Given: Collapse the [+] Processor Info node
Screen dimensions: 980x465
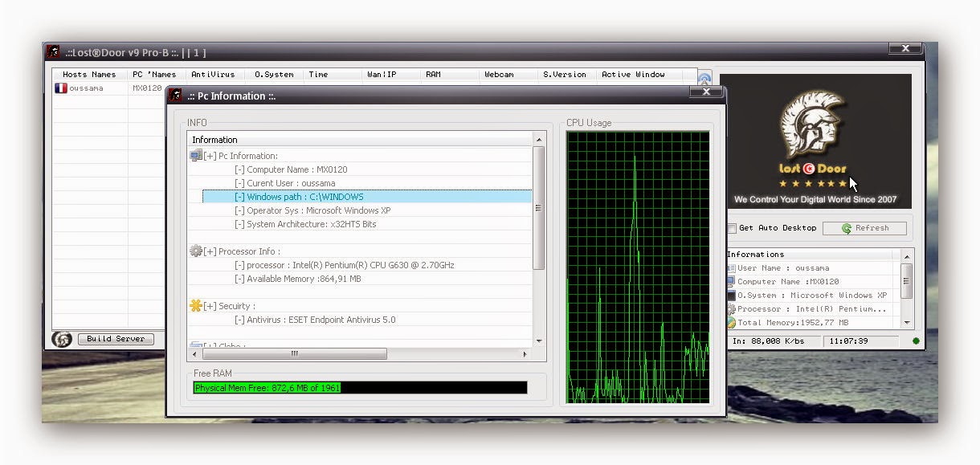Looking at the screenshot, I should click(210, 251).
